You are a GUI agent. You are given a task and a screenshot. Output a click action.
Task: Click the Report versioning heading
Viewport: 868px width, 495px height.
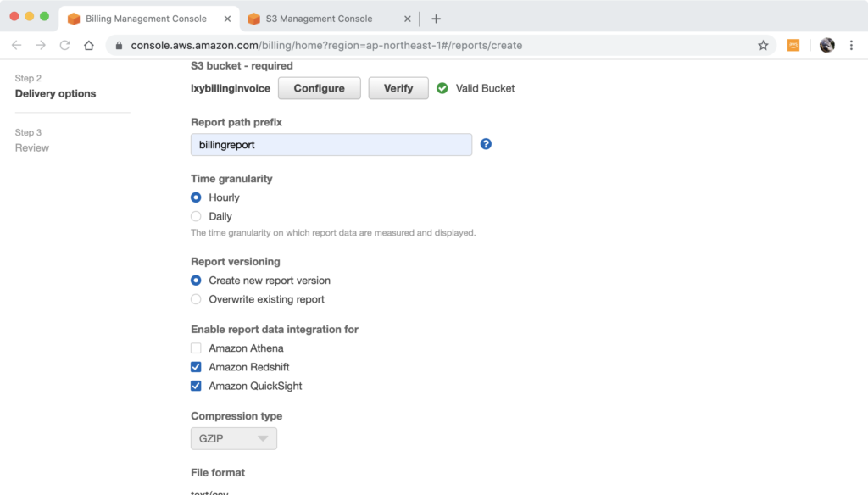(236, 262)
